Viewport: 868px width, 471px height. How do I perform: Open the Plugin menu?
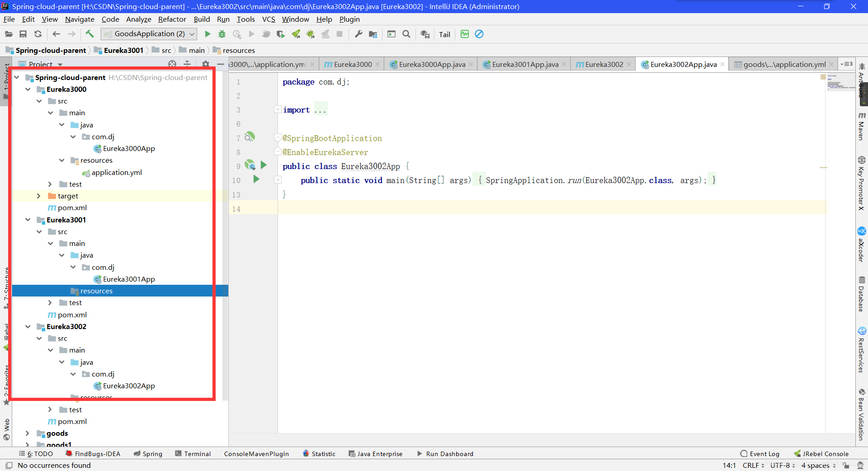click(349, 19)
